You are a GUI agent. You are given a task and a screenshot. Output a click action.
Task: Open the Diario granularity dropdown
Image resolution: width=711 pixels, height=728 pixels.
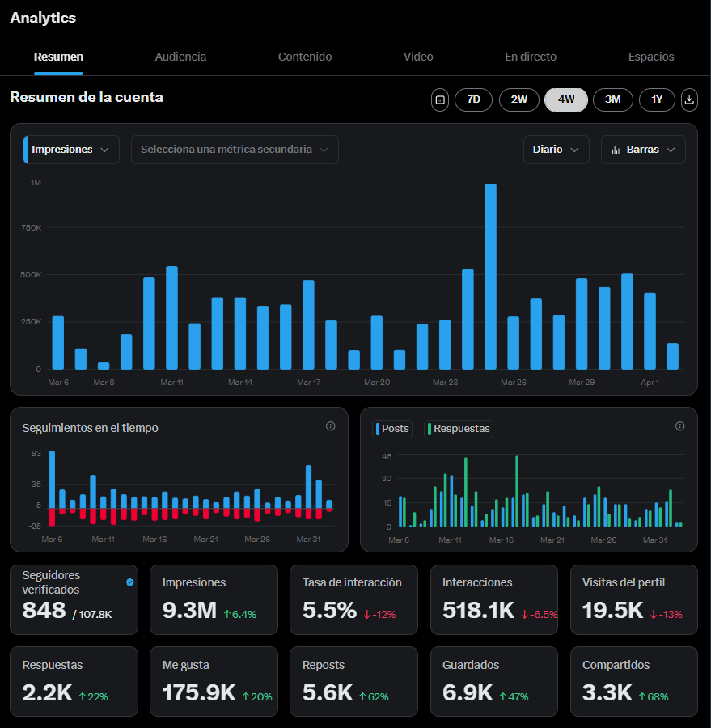(x=556, y=150)
